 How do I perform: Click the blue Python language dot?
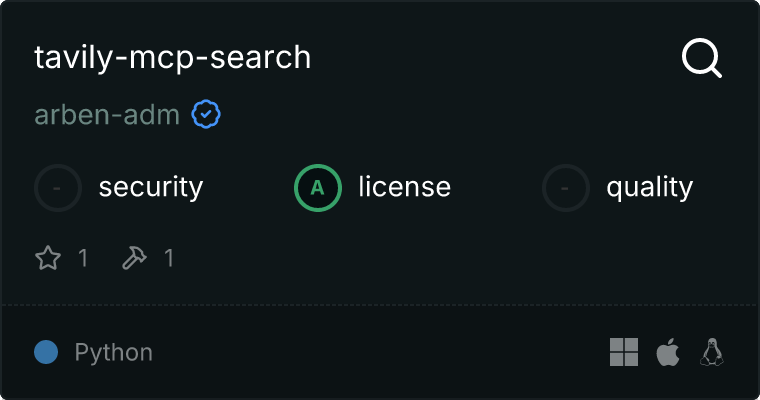(x=46, y=352)
